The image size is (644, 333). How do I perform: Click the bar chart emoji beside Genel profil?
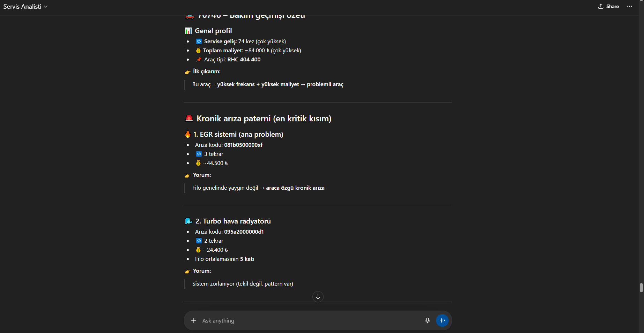188,31
